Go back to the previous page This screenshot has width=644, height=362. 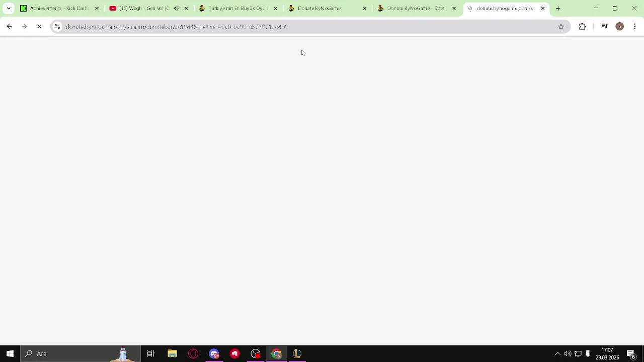coord(9,26)
